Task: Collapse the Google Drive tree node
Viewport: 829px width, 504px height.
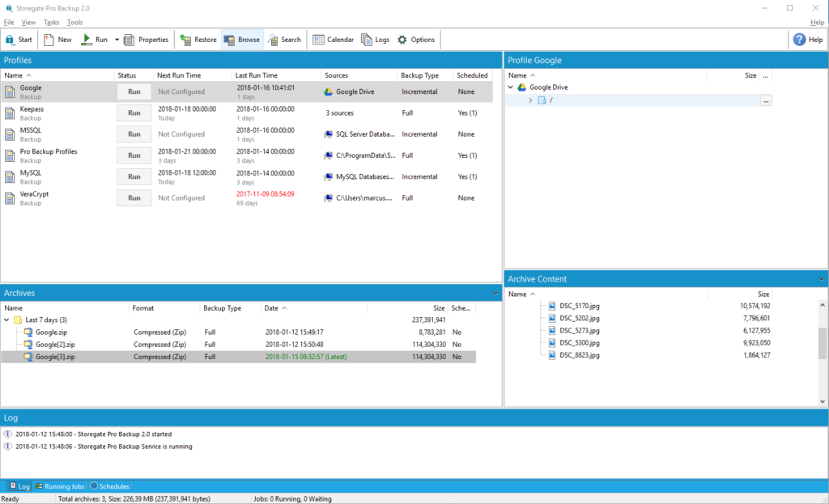Action: 511,87
